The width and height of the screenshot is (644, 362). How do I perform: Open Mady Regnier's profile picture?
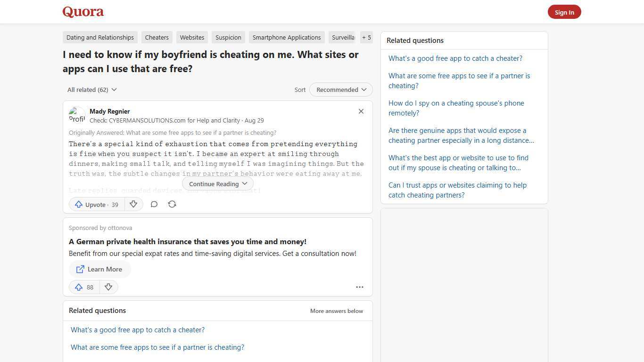point(77,115)
